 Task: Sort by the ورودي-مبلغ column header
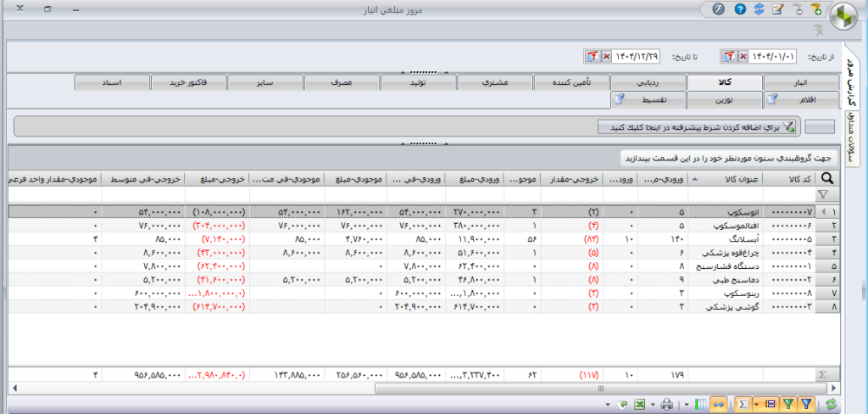pyautogui.click(x=475, y=178)
